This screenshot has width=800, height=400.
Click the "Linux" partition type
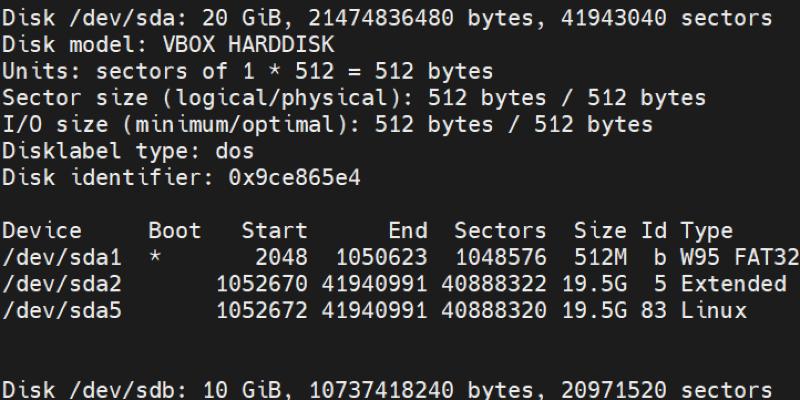tap(713, 310)
